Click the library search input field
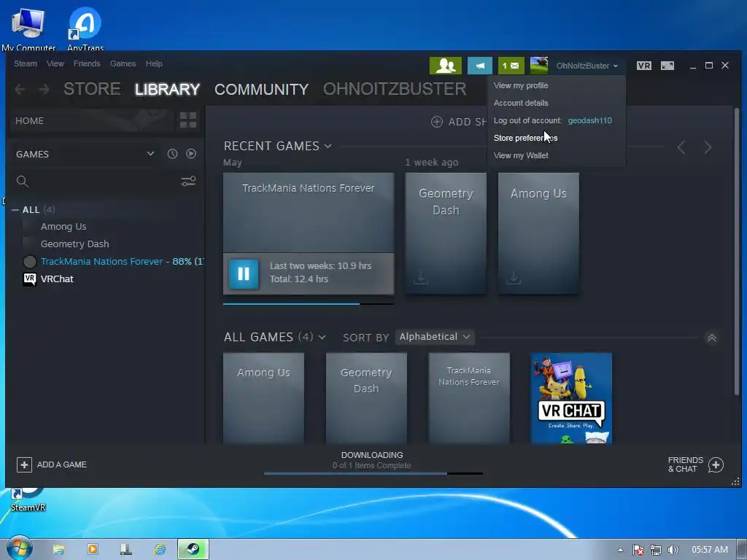This screenshot has width=747, height=560. [102, 182]
